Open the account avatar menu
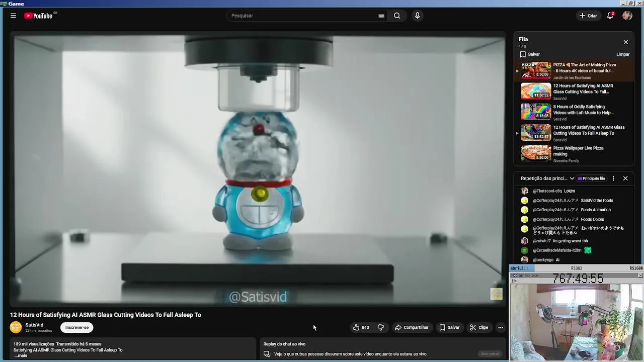This screenshot has height=362, width=644. [627, 16]
